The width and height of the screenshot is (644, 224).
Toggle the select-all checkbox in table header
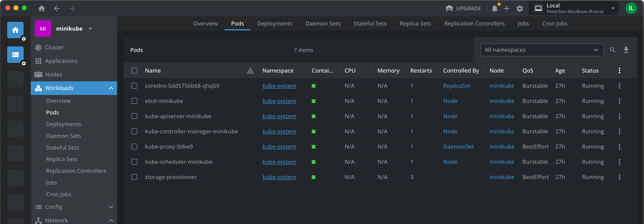[x=134, y=70]
